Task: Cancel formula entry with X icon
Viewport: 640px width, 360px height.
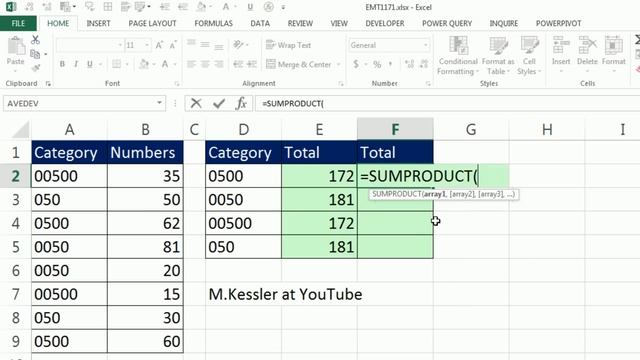Action: 196,103
